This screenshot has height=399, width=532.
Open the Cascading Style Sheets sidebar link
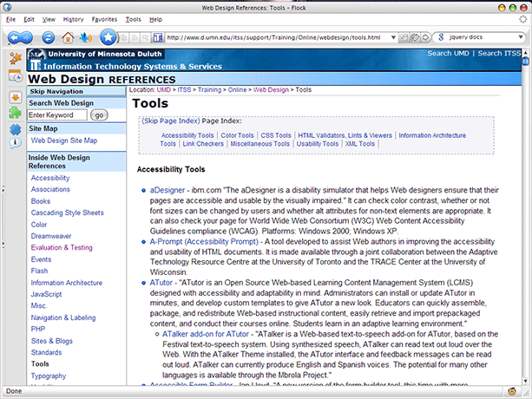pos(67,213)
